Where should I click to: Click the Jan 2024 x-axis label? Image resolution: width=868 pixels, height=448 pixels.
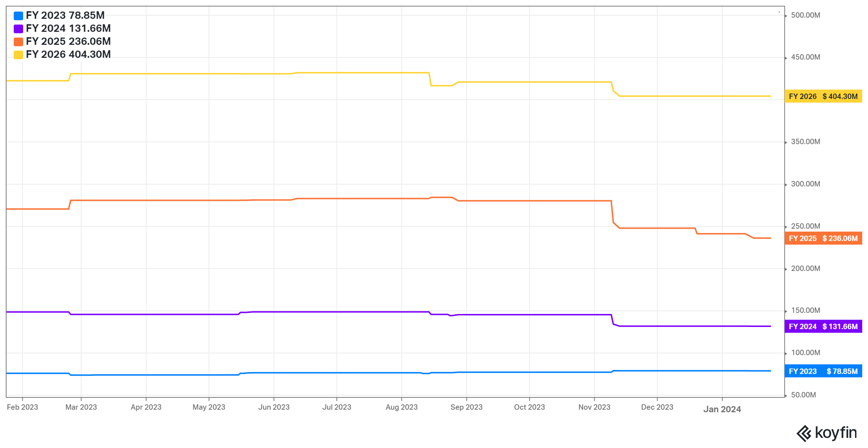point(722,409)
